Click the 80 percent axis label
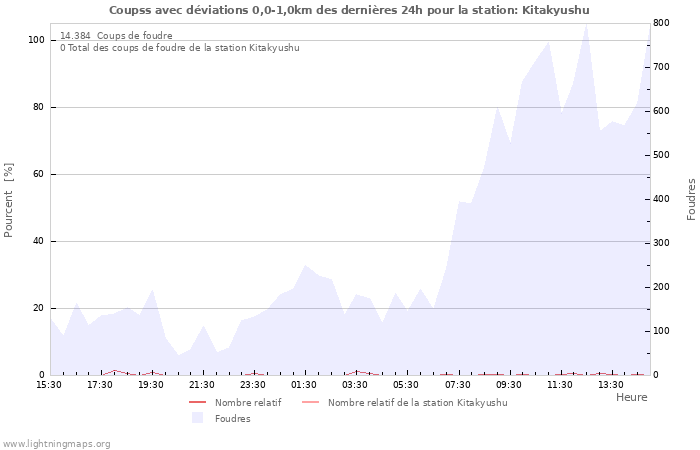 pos(38,107)
